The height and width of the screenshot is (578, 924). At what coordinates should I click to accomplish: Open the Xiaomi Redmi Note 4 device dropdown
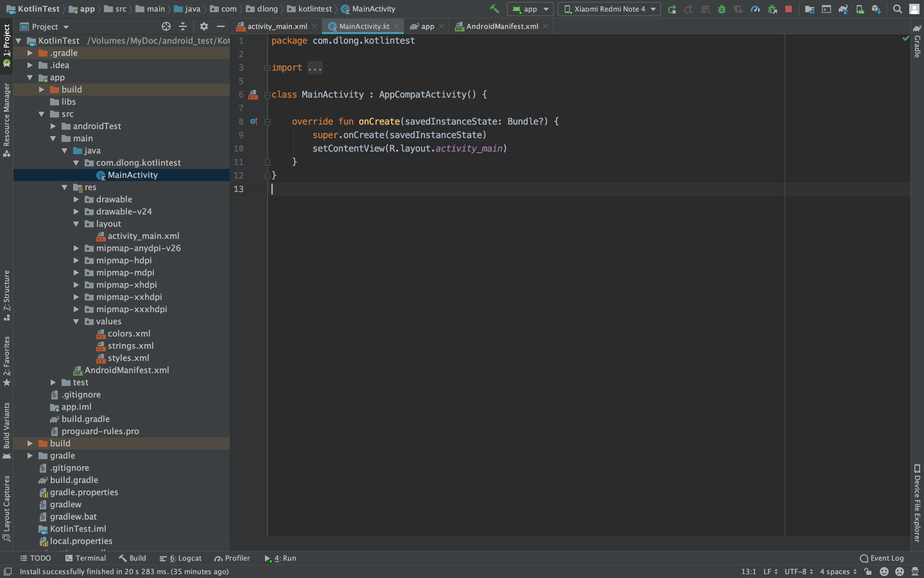pos(609,9)
